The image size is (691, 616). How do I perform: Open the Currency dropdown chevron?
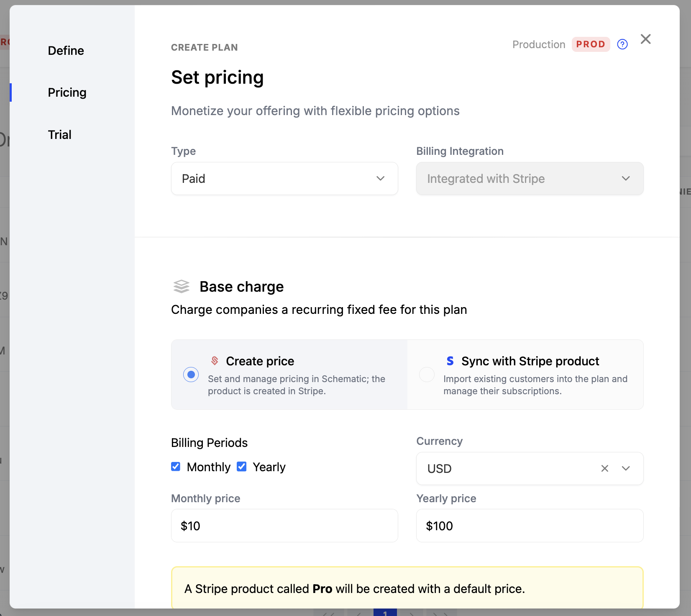pos(626,468)
